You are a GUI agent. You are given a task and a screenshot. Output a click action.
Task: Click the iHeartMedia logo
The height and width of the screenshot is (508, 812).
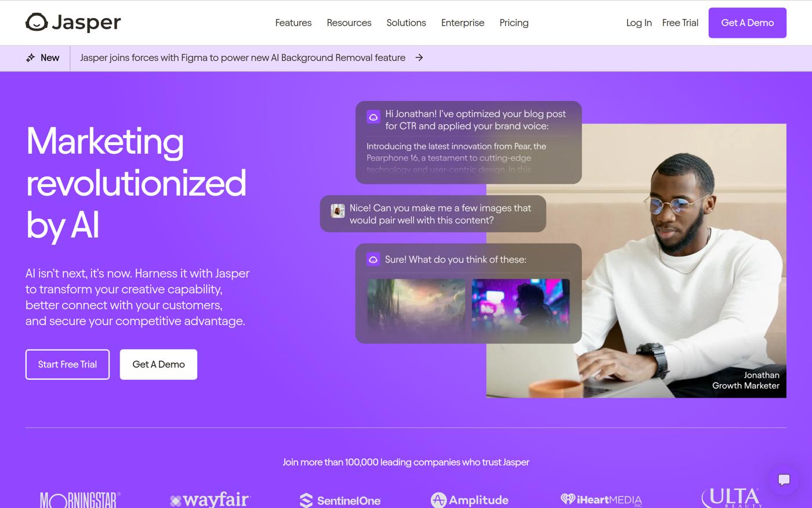(x=601, y=500)
